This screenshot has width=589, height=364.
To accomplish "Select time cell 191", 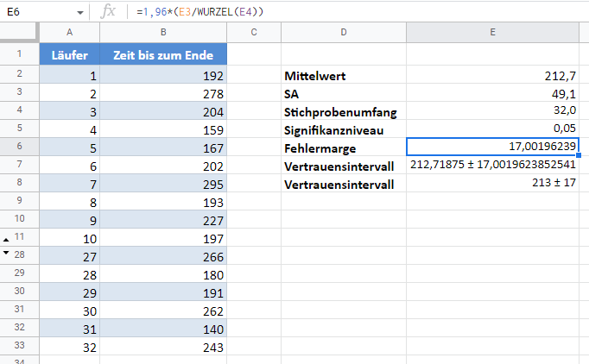I will tap(163, 292).
